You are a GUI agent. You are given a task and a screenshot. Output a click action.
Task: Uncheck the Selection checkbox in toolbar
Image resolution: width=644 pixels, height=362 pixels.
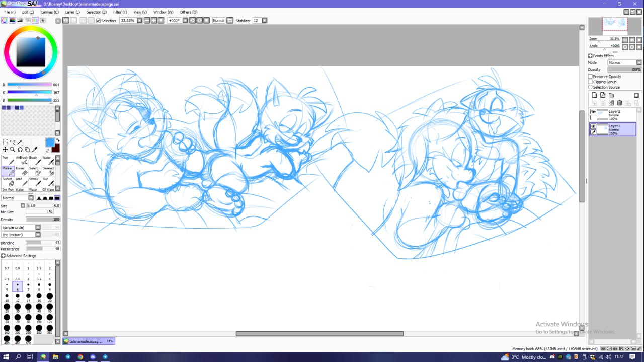tap(98, 21)
